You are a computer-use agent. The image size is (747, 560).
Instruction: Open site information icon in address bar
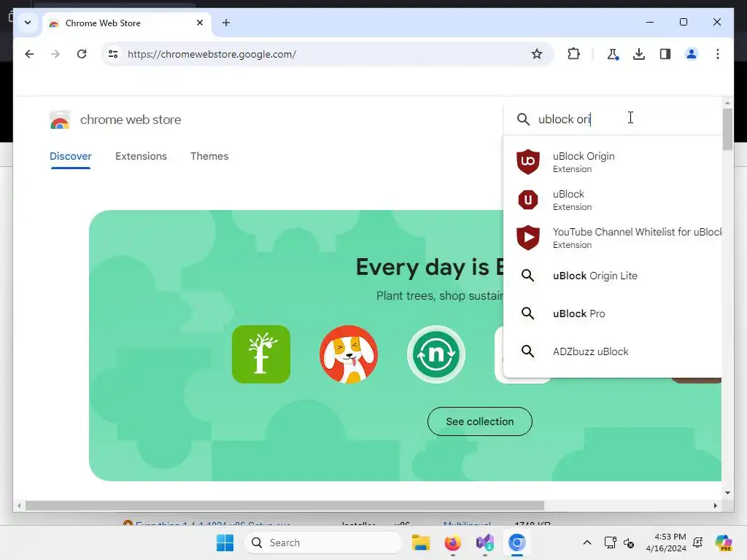[x=113, y=54]
